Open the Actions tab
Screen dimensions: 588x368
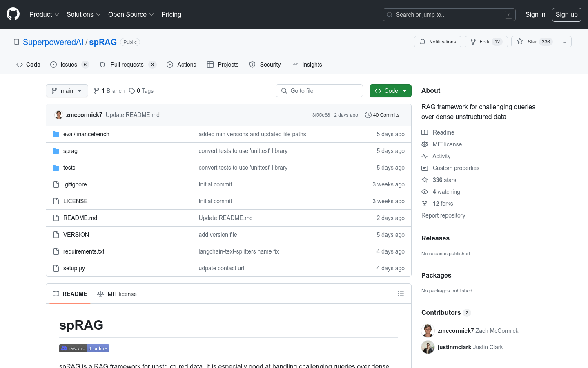click(x=182, y=65)
